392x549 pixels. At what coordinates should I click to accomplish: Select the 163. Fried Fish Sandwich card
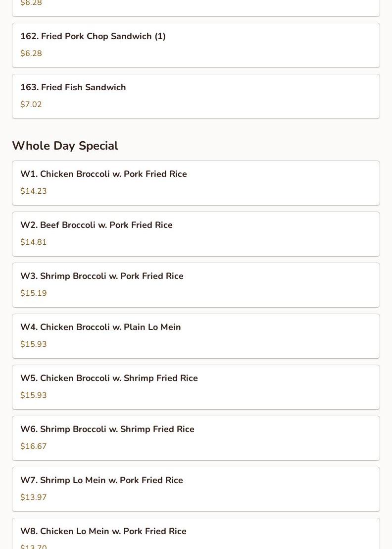click(73, 88)
